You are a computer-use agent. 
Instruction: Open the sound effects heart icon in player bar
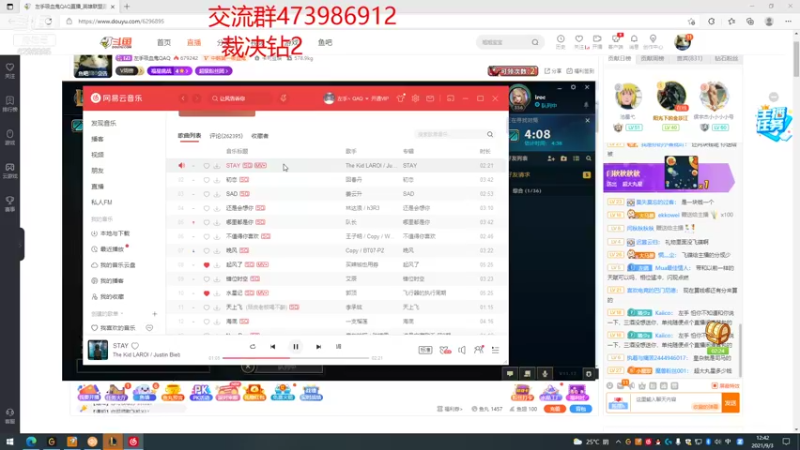point(445,350)
